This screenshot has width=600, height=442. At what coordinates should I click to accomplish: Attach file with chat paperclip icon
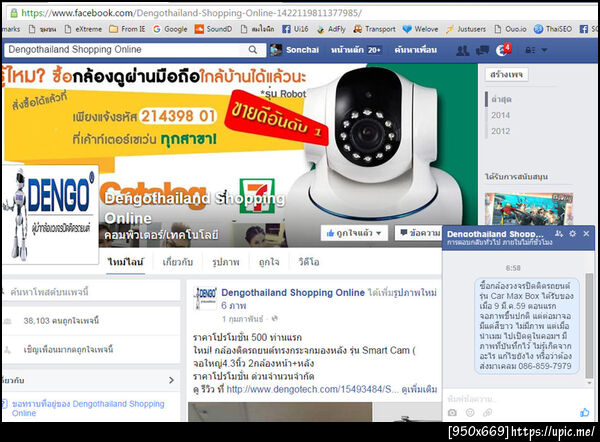pyautogui.click(x=487, y=413)
